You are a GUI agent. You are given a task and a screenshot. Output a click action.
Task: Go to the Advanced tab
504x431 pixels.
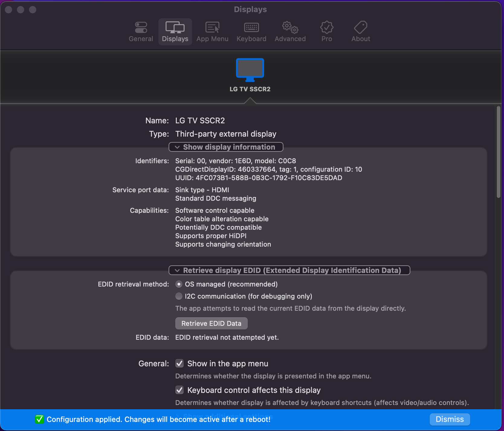coord(290,32)
